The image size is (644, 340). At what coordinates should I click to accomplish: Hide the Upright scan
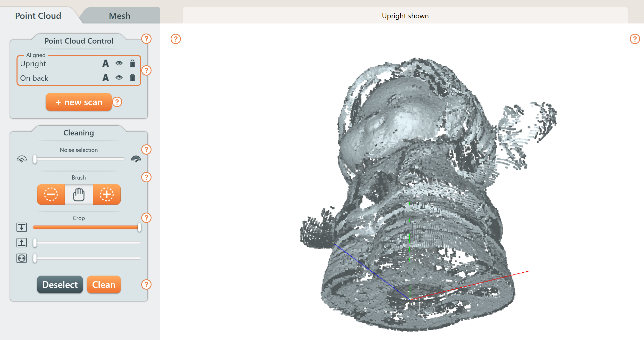pos(119,63)
